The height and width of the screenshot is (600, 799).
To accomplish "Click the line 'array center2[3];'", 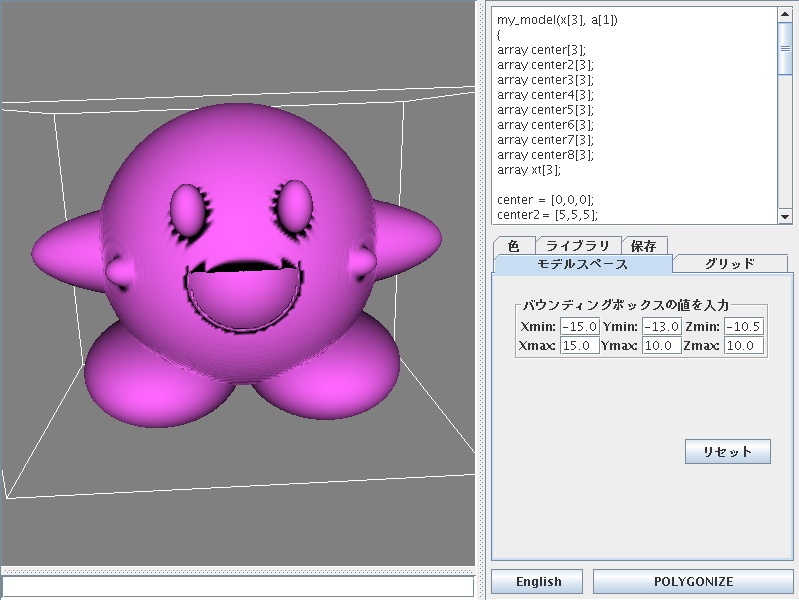I will coord(545,65).
